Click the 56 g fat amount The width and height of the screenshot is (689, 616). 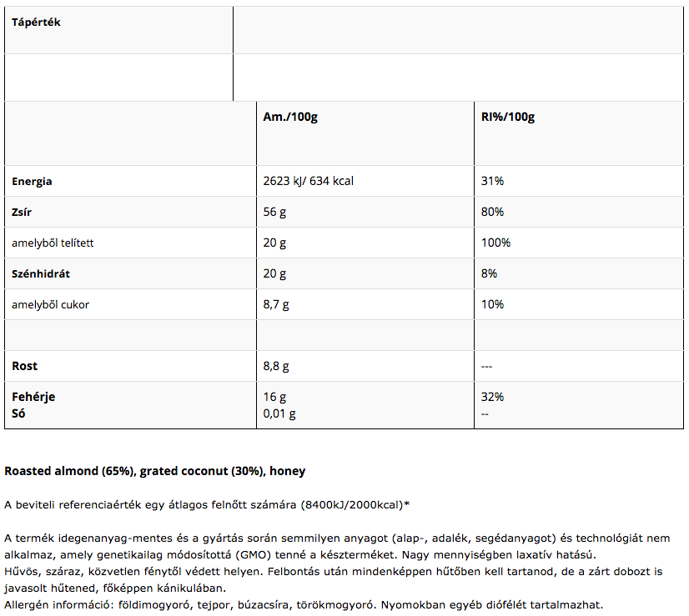pos(274,212)
